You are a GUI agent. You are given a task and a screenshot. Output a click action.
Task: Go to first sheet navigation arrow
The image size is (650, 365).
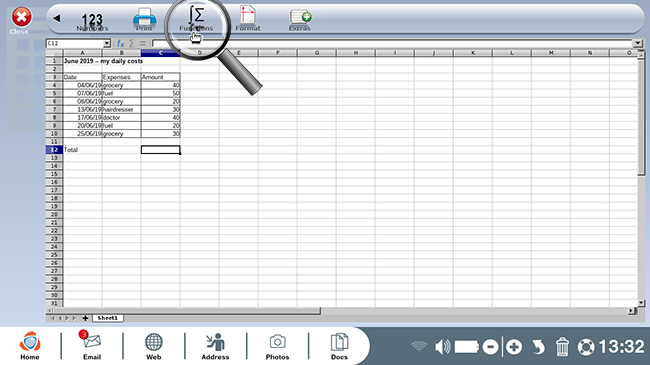coord(52,318)
